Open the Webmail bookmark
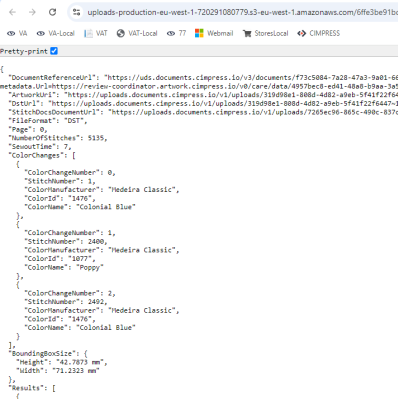The width and height of the screenshot is (400, 401). click(x=214, y=33)
